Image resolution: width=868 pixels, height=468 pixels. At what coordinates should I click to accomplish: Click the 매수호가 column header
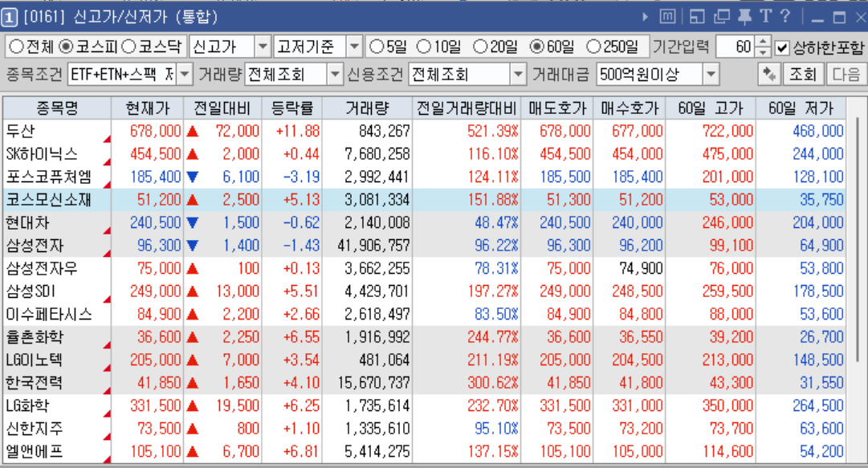pyautogui.click(x=630, y=108)
